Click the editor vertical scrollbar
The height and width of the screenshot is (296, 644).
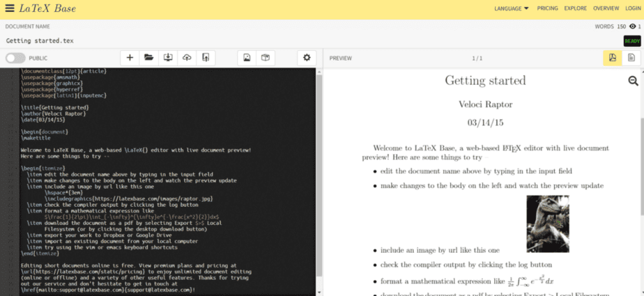point(319,176)
